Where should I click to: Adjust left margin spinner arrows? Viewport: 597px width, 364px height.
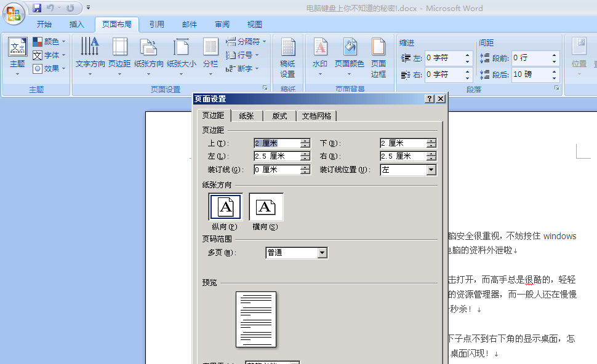pos(305,156)
